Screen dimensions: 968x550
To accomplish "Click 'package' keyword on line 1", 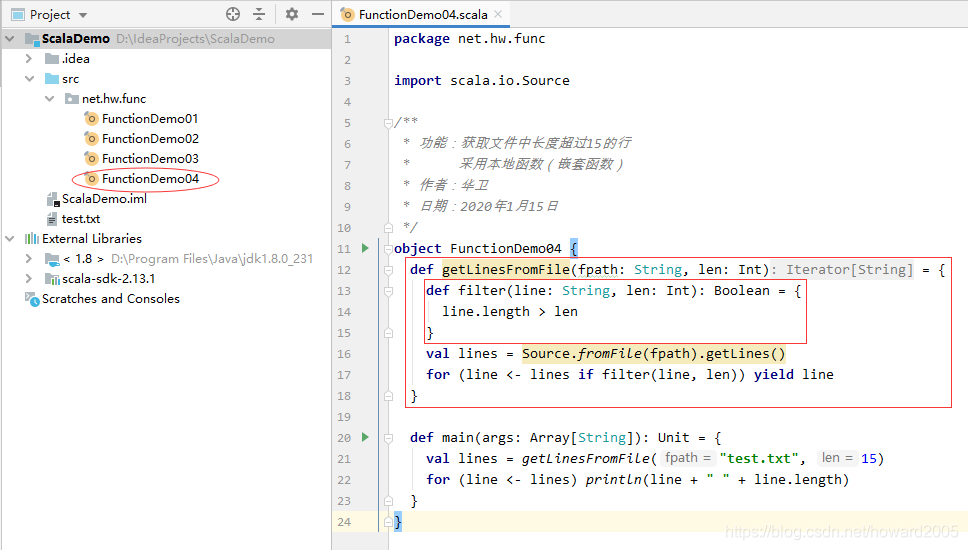I will click(x=422, y=39).
